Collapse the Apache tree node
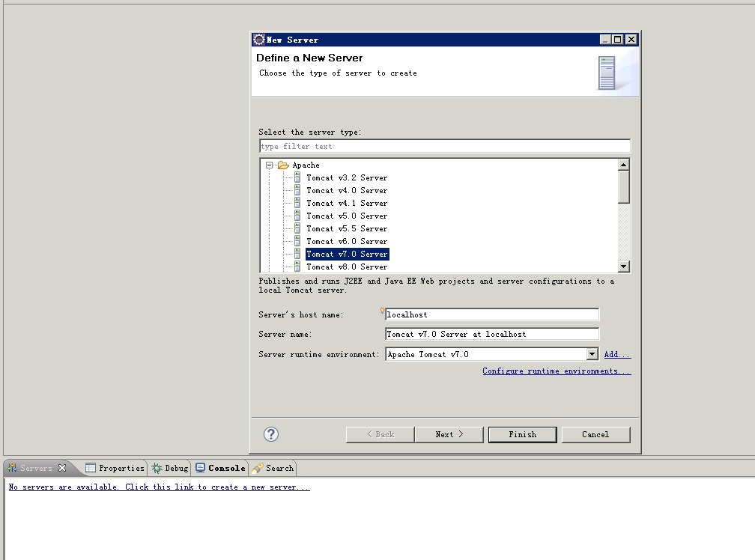This screenshot has width=755, height=560. coord(269,165)
